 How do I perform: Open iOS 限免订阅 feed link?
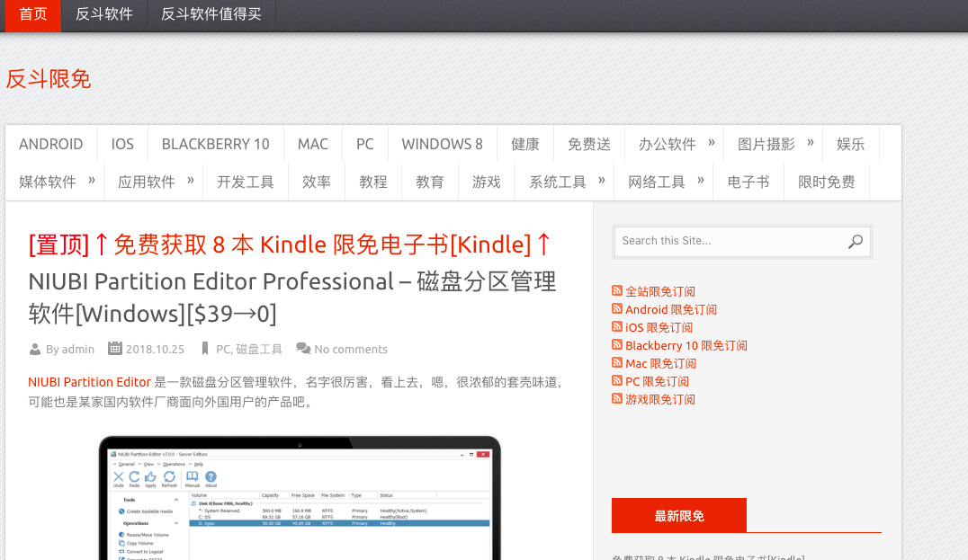659,327
